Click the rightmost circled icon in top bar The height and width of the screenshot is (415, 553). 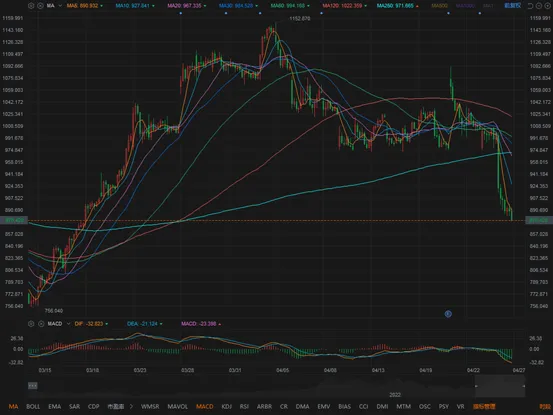pyautogui.click(x=547, y=6)
